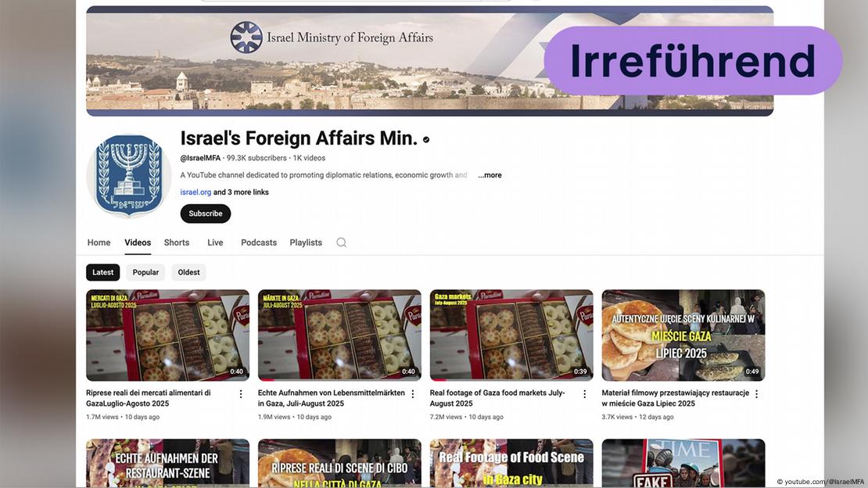Open the Shorts tab

point(177,242)
